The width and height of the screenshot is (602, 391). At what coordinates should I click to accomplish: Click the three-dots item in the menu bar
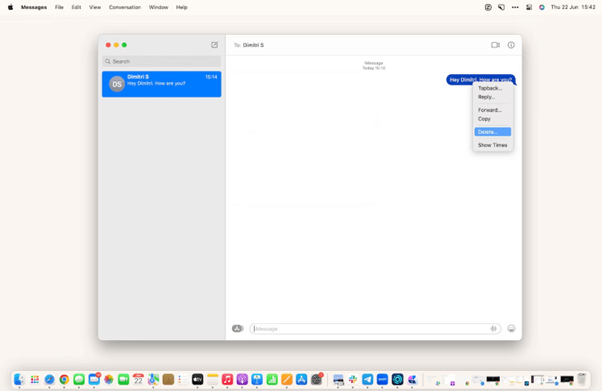pos(515,7)
